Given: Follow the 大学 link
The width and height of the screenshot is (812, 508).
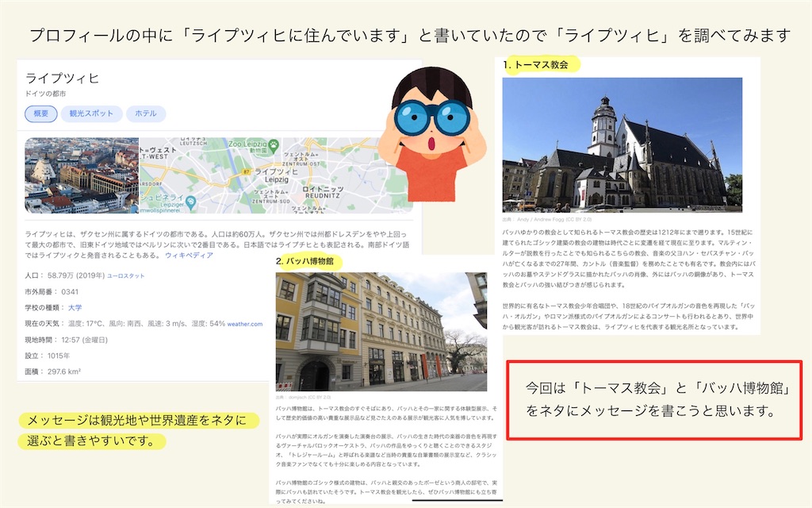Looking at the screenshot, I should click(x=75, y=307).
